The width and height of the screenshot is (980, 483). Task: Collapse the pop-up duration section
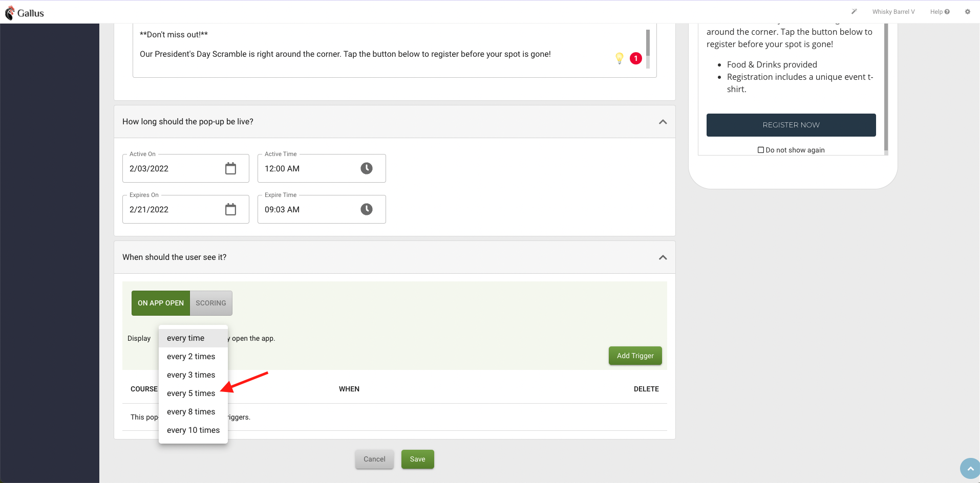(x=663, y=122)
